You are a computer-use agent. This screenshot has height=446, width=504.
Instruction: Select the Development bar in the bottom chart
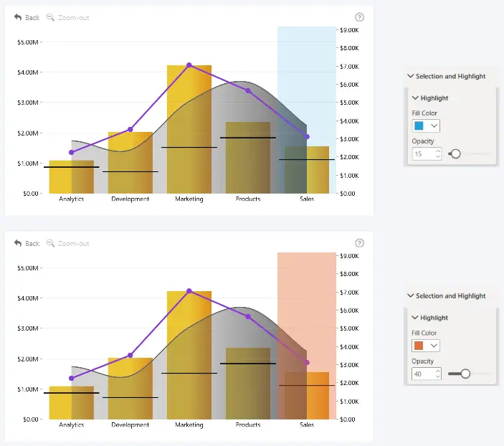(x=130, y=389)
